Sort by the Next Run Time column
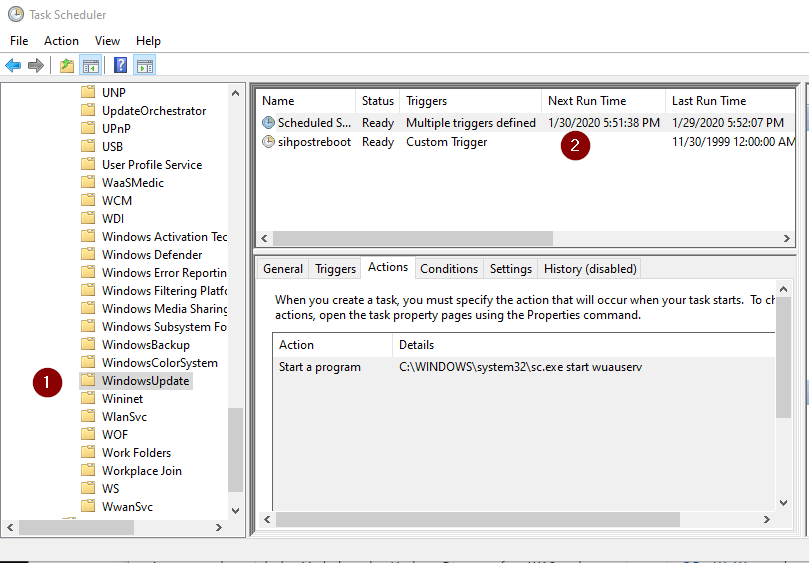 [x=604, y=101]
